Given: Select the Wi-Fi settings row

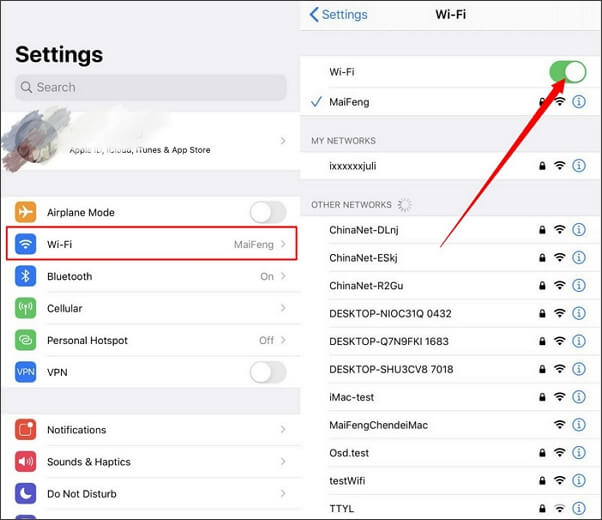Looking at the screenshot, I should click(x=151, y=244).
